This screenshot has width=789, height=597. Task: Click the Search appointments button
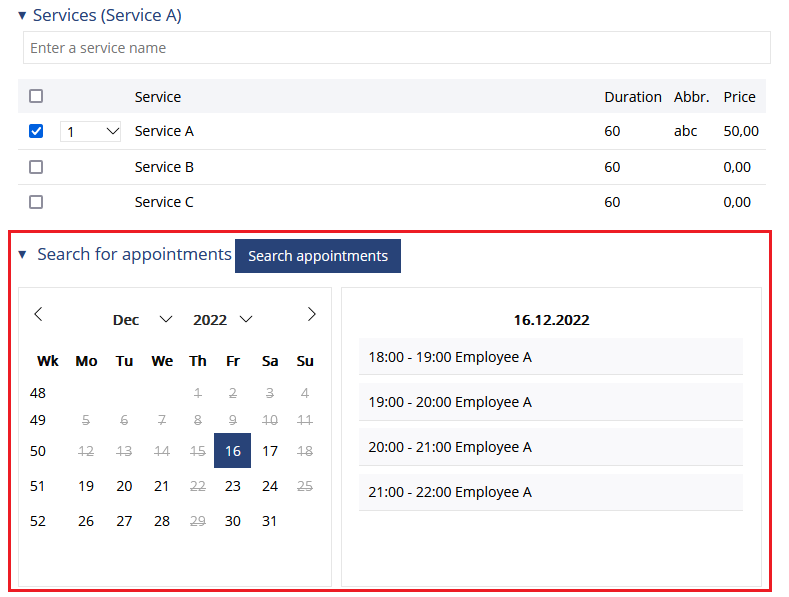pos(318,256)
